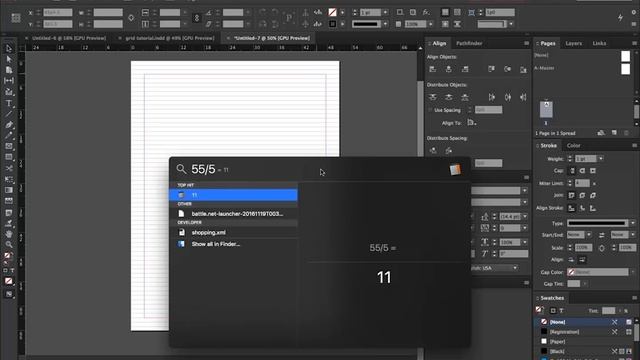This screenshot has height=360, width=640.
Task: Select the Zoom tool in toolbox
Action: (x=9, y=244)
